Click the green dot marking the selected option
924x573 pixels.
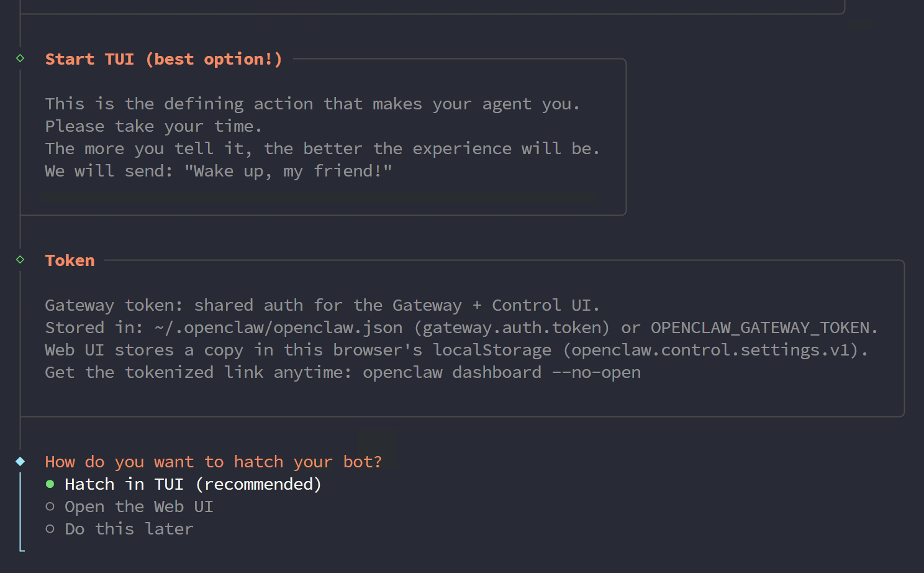50,484
